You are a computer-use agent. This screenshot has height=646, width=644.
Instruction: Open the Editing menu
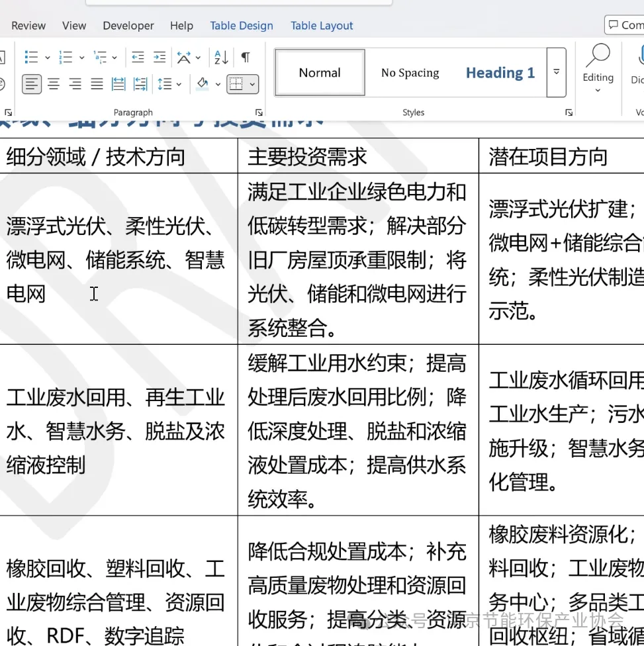(x=598, y=69)
